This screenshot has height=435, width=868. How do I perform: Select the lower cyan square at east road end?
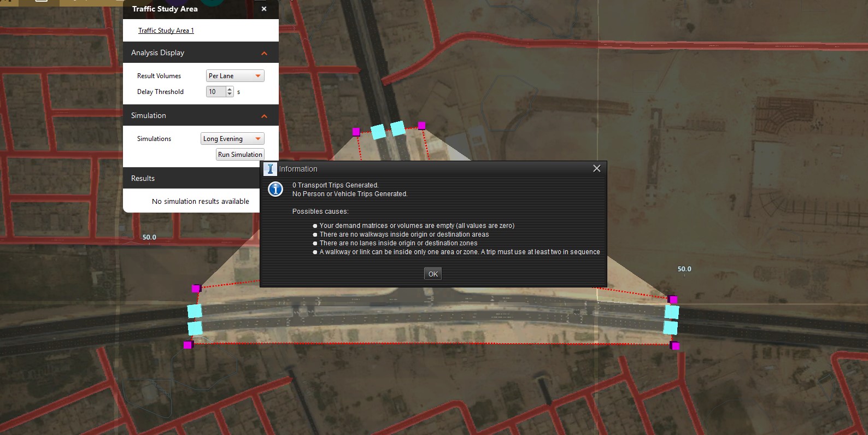click(x=671, y=328)
